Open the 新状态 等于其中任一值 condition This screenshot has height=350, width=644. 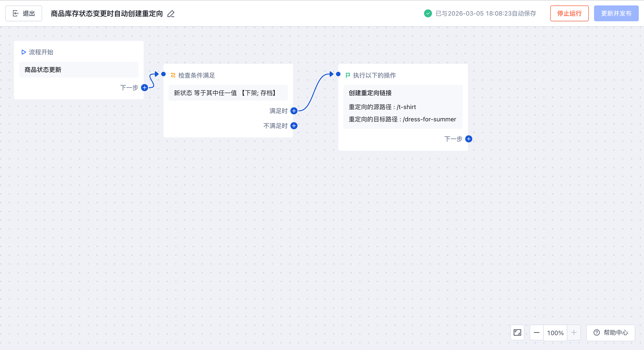click(228, 93)
